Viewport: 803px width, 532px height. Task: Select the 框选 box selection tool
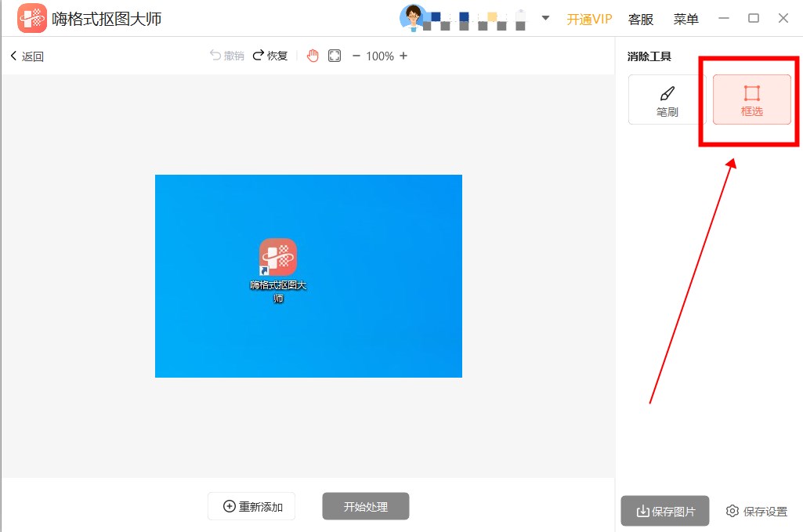pyautogui.click(x=752, y=100)
